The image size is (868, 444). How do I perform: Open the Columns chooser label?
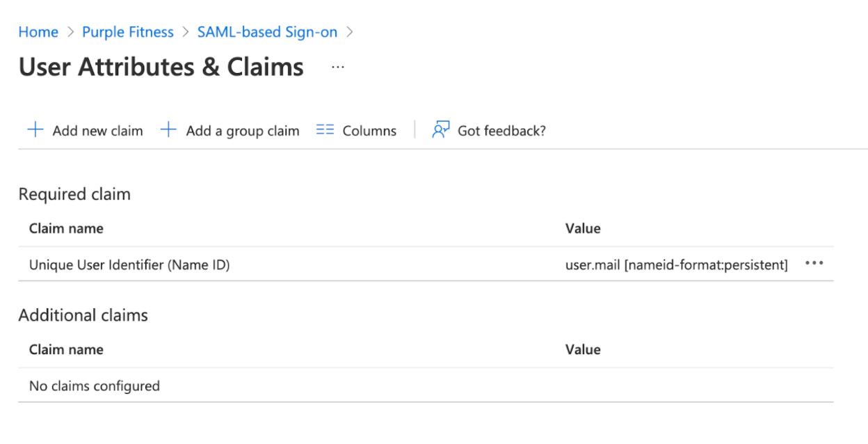(x=369, y=131)
